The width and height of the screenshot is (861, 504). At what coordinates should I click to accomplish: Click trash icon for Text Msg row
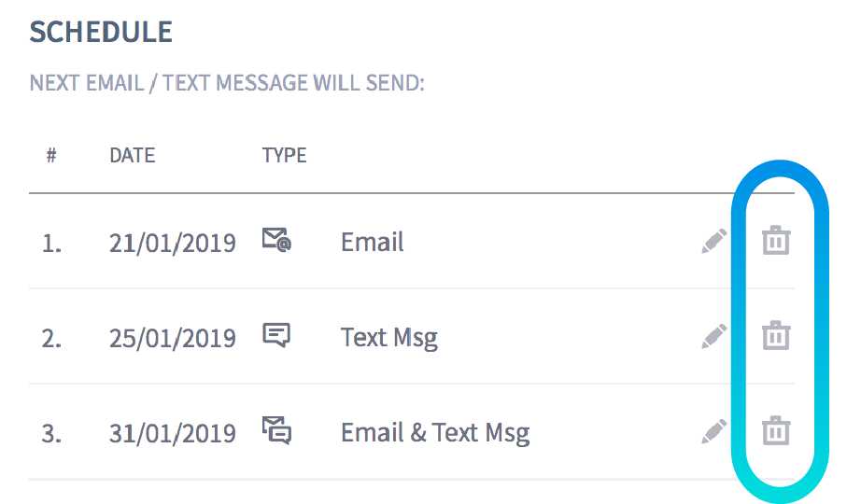[x=776, y=335]
